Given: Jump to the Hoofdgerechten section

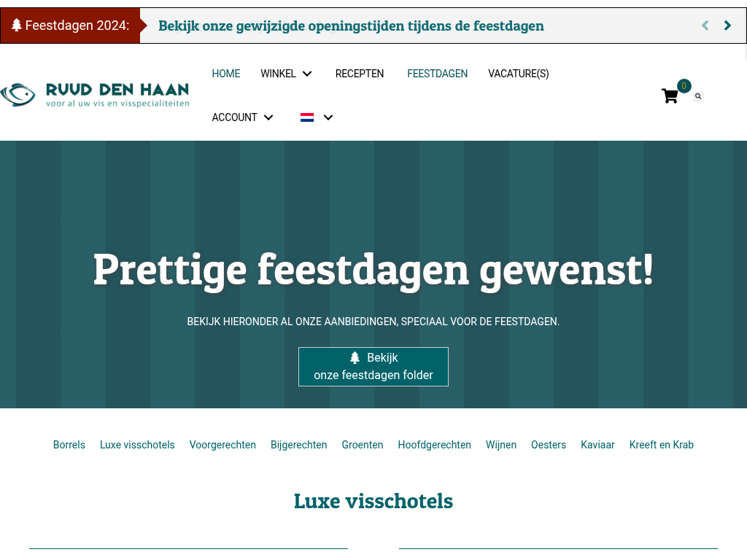Looking at the screenshot, I should click(x=434, y=445).
